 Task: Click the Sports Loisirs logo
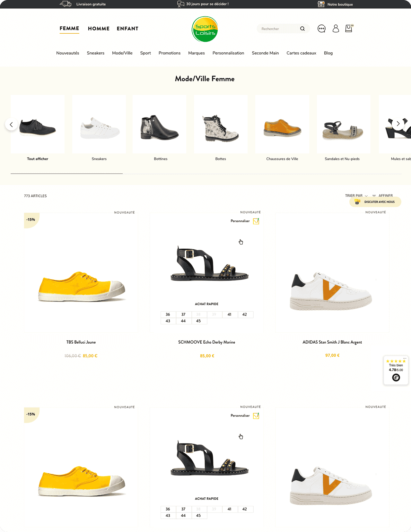205,29
